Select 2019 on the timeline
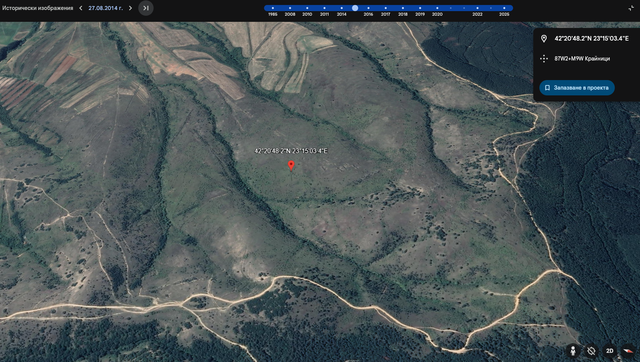The height and width of the screenshot is (362, 640). point(420,8)
